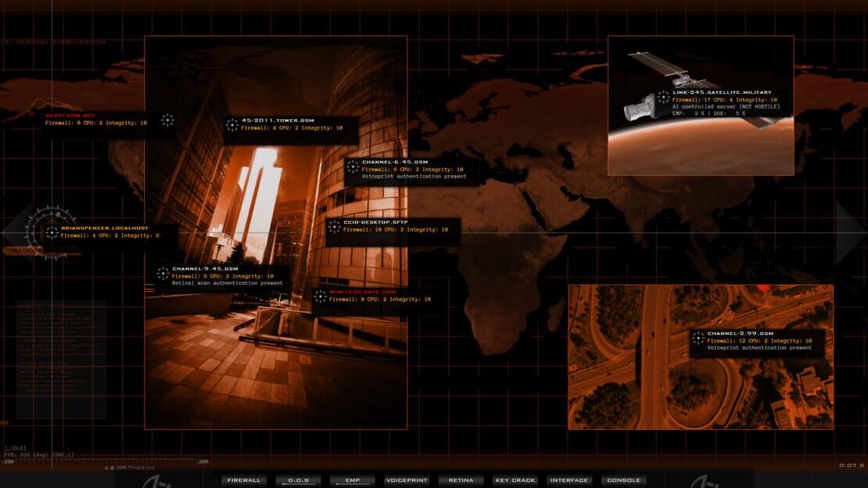Click 'Retinal scan authentication present' text
The width and height of the screenshot is (868, 488).
pyautogui.click(x=227, y=283)
